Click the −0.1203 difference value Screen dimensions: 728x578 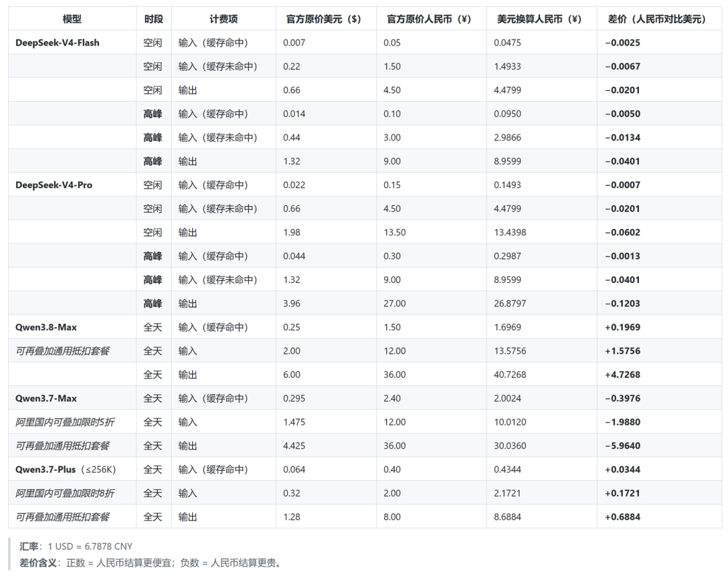tap(623, 303)
